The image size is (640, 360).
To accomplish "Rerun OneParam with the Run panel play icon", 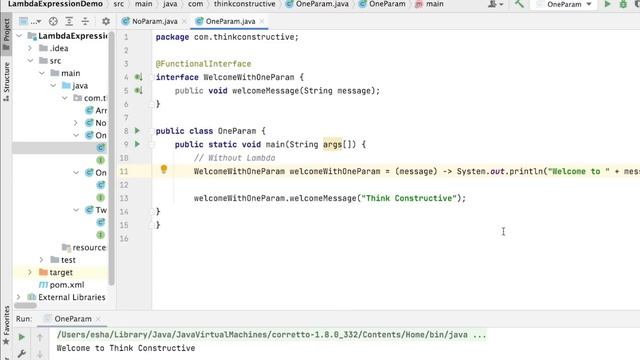I will [22, 337].
